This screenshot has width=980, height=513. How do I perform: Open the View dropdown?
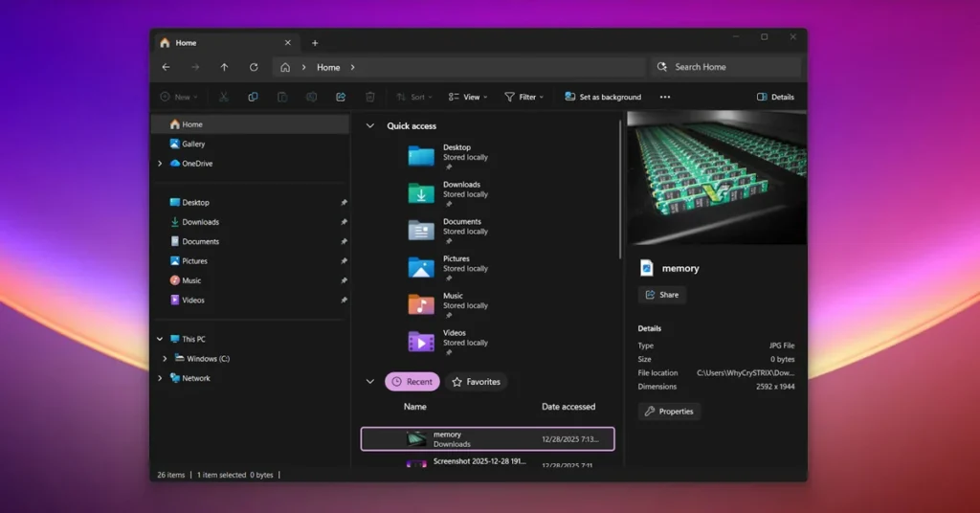coord(467,97)
